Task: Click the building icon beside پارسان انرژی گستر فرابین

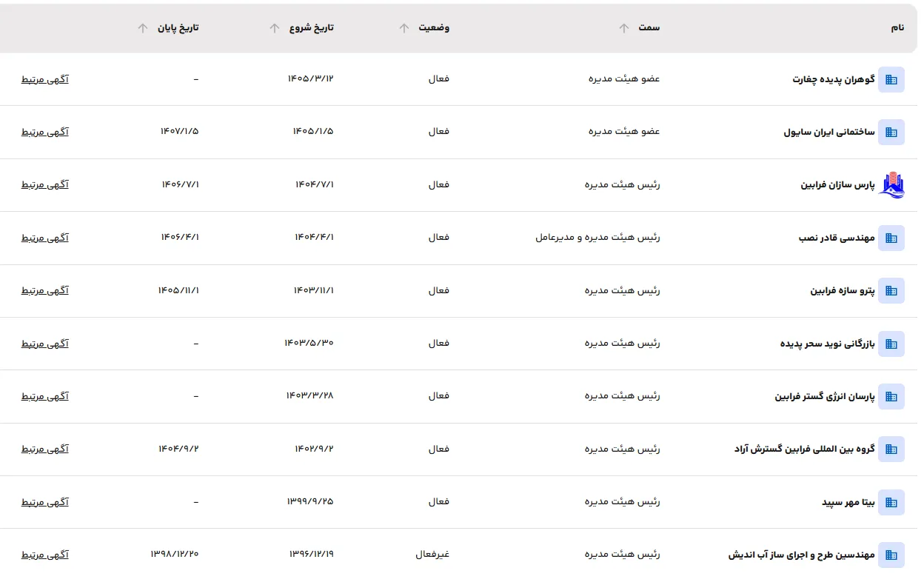Action: pyautogui.click(x=891, y=397)
